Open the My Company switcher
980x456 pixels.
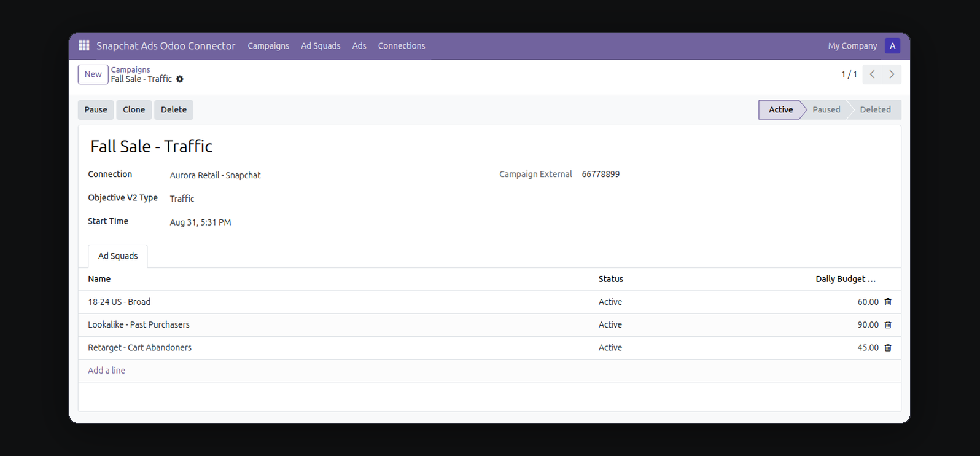click(852, 45)
